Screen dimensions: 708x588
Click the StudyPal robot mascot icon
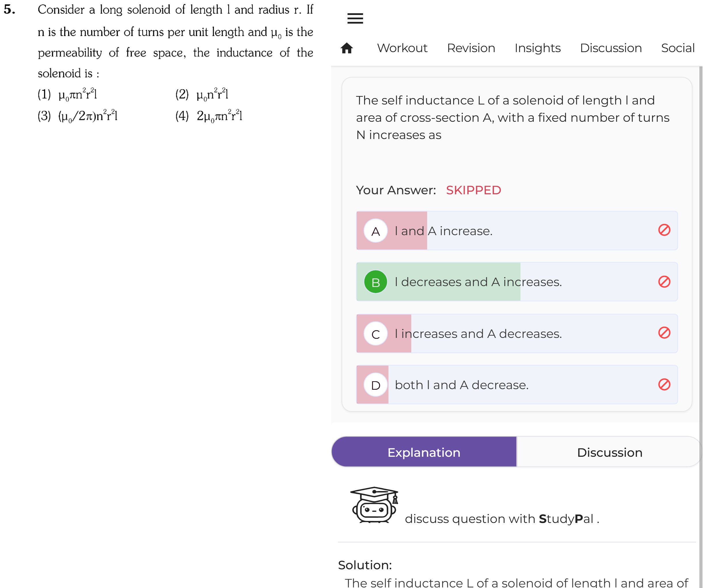[374, 505]
